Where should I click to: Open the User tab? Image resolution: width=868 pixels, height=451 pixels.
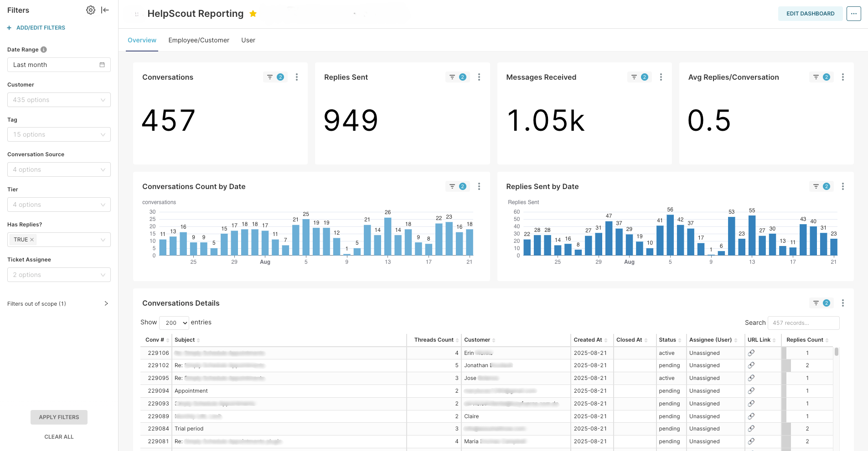[248, 40]
